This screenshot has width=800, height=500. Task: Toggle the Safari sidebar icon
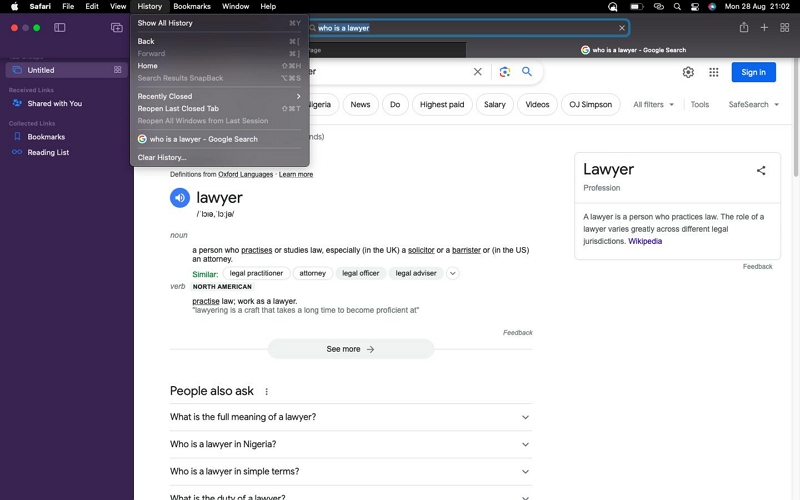coord(60,28)
